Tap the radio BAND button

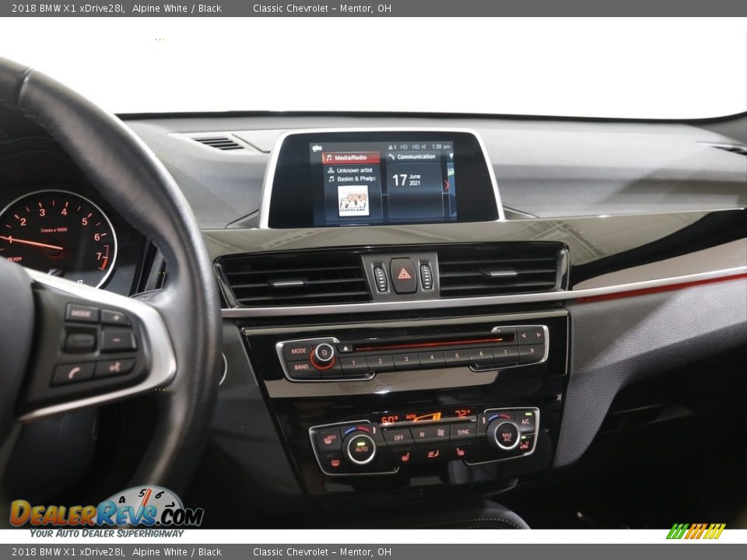tap(302, 366)
